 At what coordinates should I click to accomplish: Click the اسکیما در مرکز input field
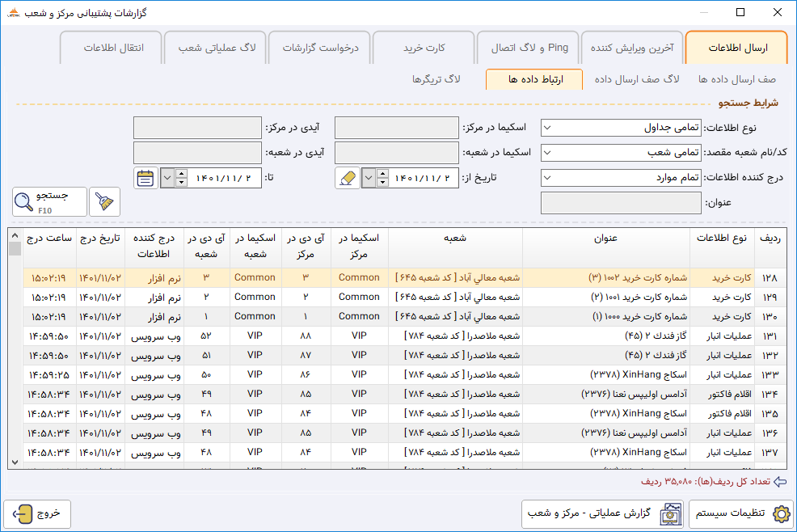(x=397, y=128)
